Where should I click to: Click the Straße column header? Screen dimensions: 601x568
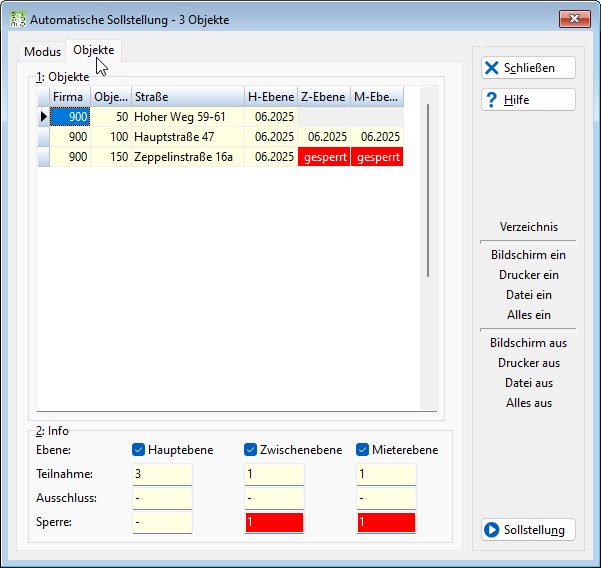pos(188,97)
